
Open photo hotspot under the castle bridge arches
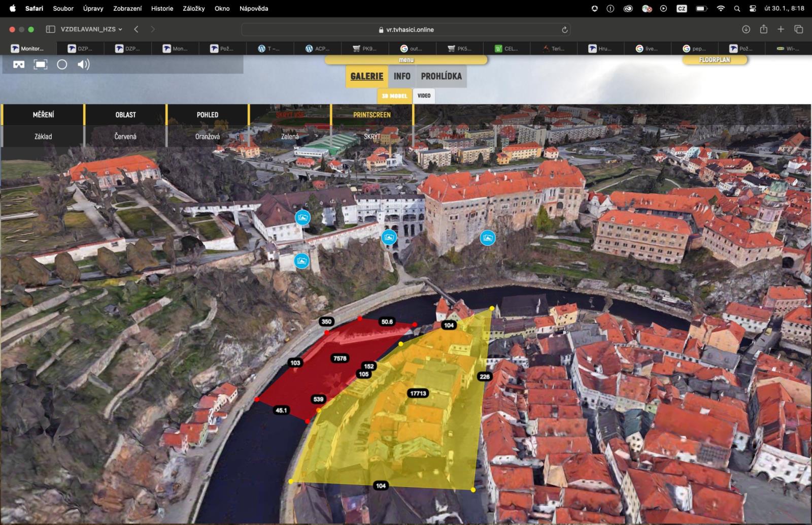point(389,237)
